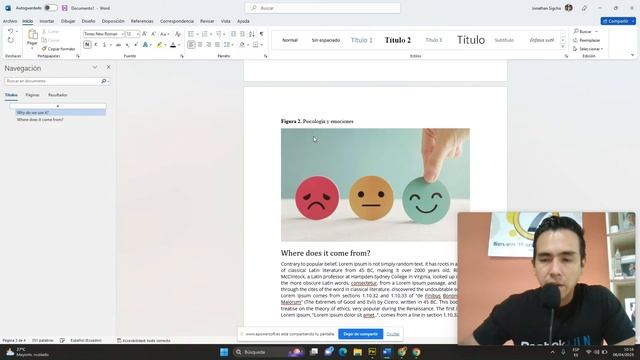Open the Páginas navigation tab
This screenshot has height=360, width=640.
point(32,95)
